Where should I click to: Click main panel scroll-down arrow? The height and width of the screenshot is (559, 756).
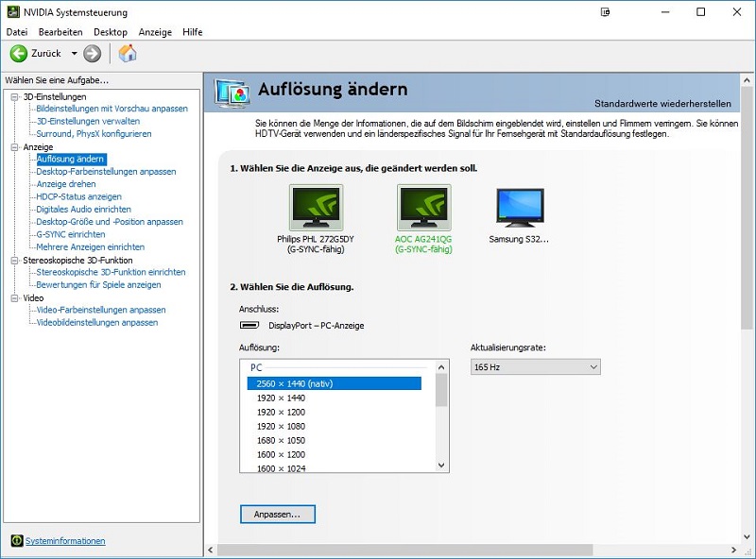(x=747, y=536)
